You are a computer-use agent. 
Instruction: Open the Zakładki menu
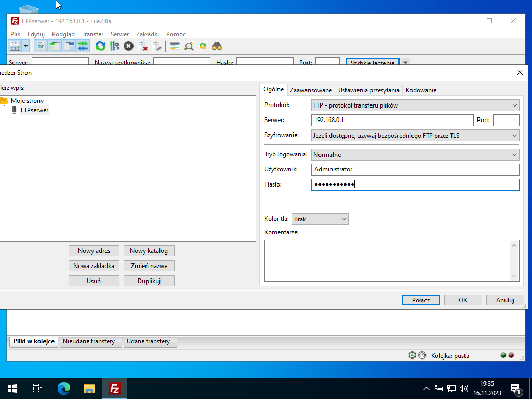click(148, 34)
